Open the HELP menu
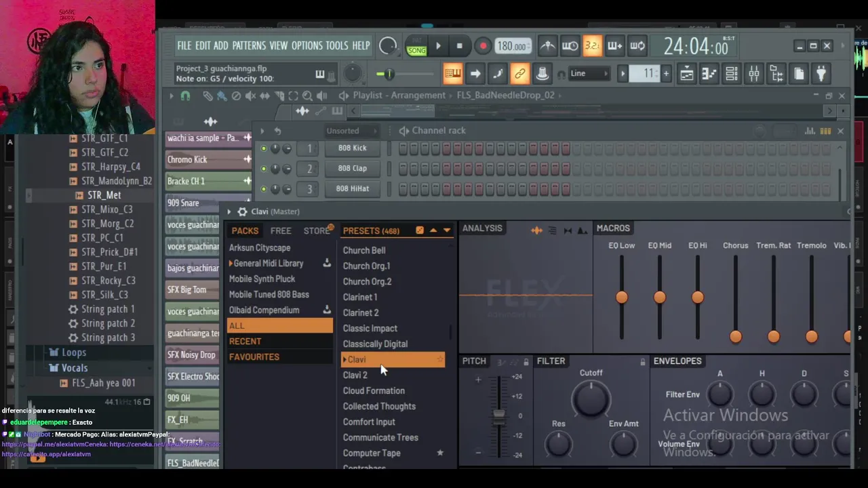The image size is (868, 488). (x=361, y=45)
